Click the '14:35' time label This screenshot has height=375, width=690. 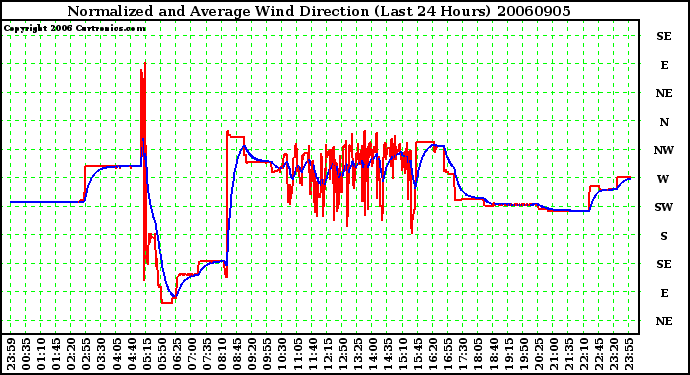(x=388, y=354)
